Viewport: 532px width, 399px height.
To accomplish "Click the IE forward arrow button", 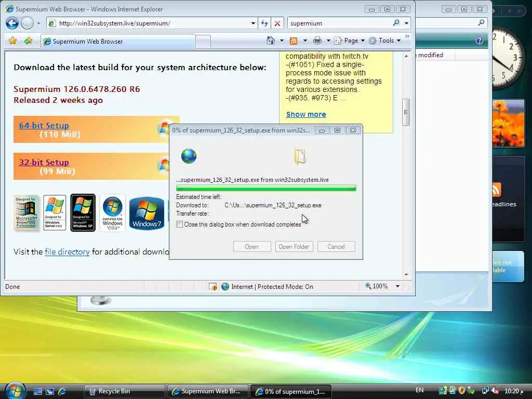I will tap(27, 23).
